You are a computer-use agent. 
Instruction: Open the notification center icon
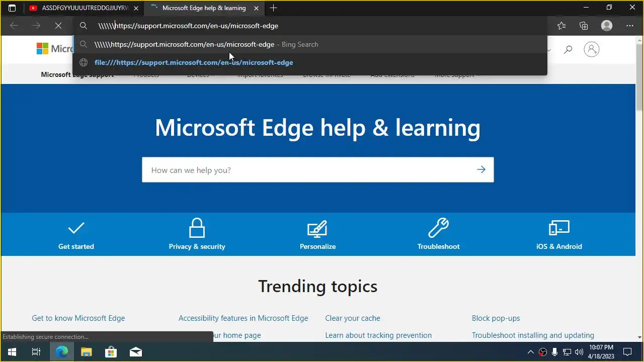click(x=627, y=352)
